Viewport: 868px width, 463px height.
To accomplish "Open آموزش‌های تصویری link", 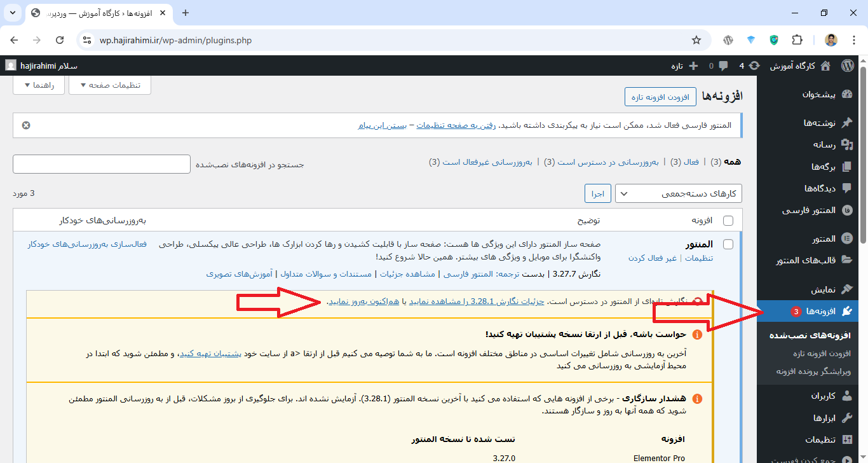I will [x=239, y=273].
